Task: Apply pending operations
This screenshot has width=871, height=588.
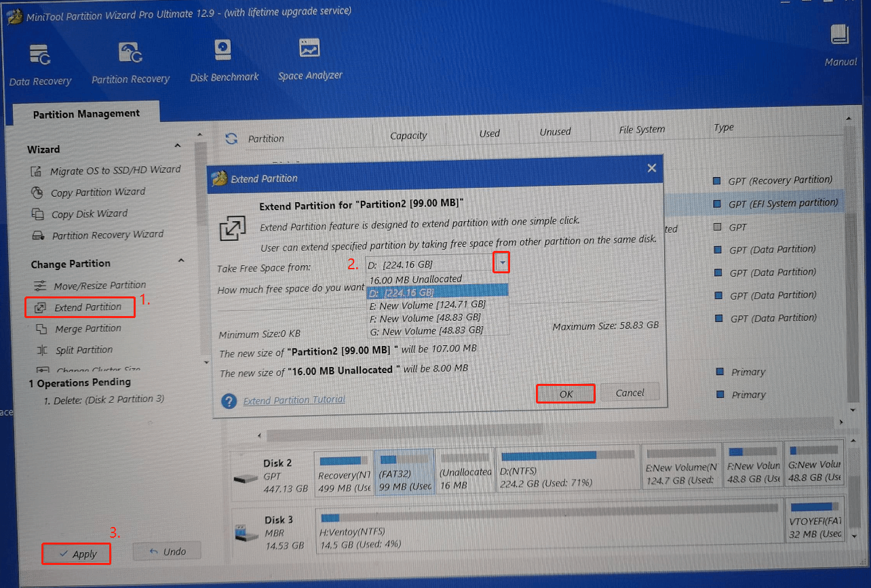Action: click(77, 554)
